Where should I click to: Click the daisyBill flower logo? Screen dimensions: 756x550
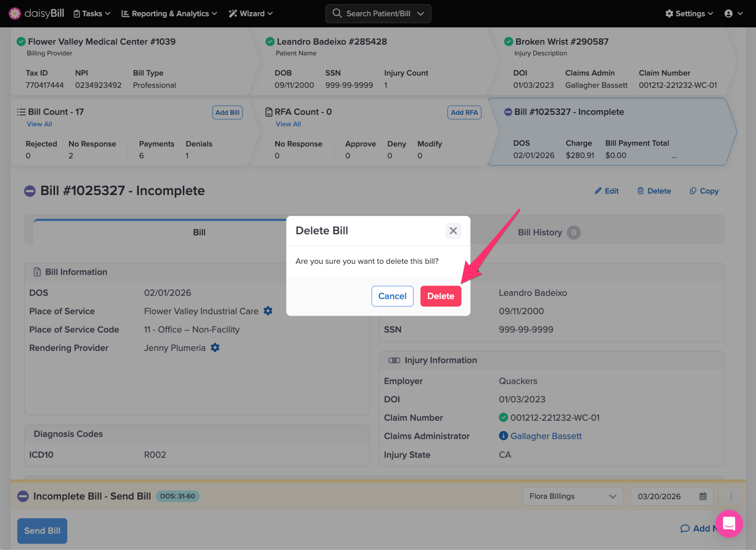[15, 14]
